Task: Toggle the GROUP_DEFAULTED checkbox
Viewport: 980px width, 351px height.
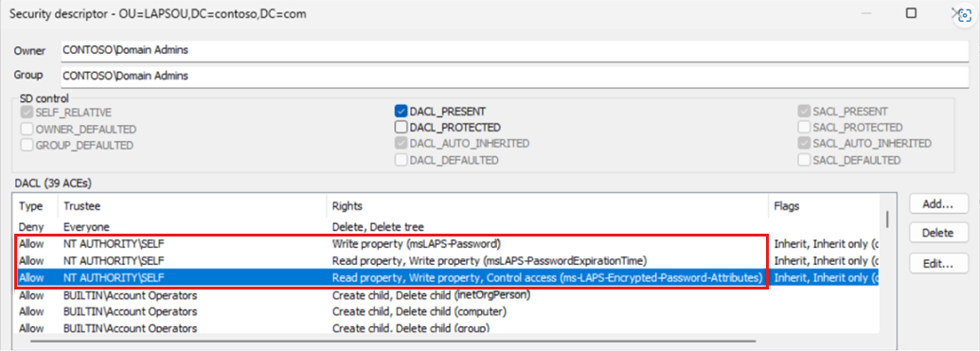Action: click(x=27, y=145)
